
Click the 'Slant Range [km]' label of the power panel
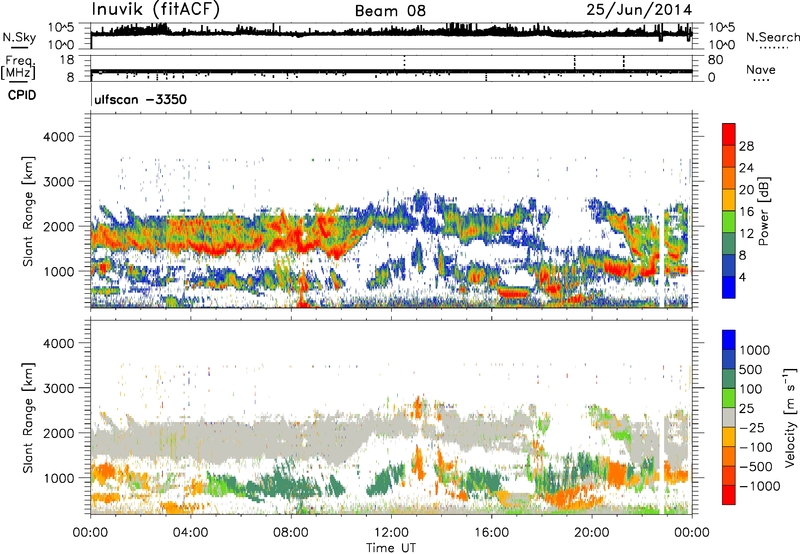pyautogui.click(x=28, y=211)
